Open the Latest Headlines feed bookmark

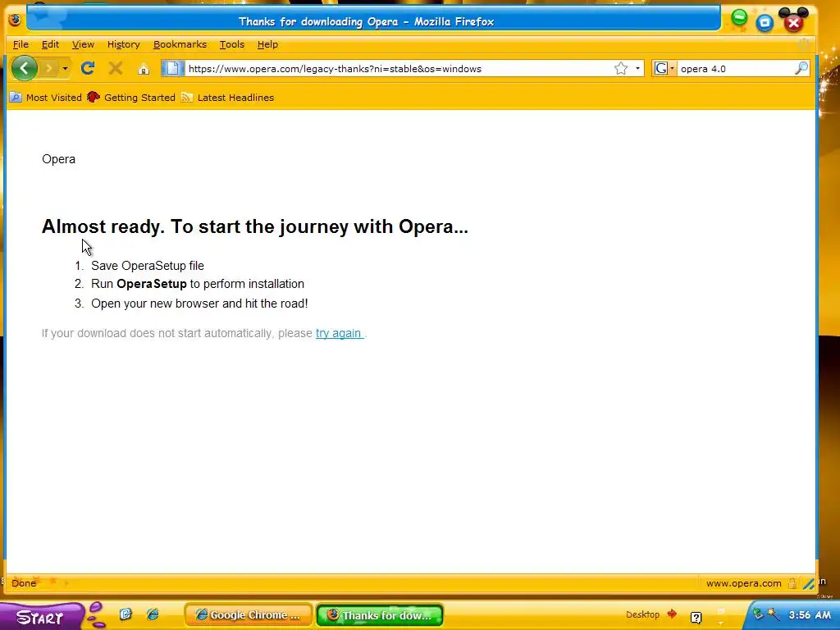[x=228, y=98]
